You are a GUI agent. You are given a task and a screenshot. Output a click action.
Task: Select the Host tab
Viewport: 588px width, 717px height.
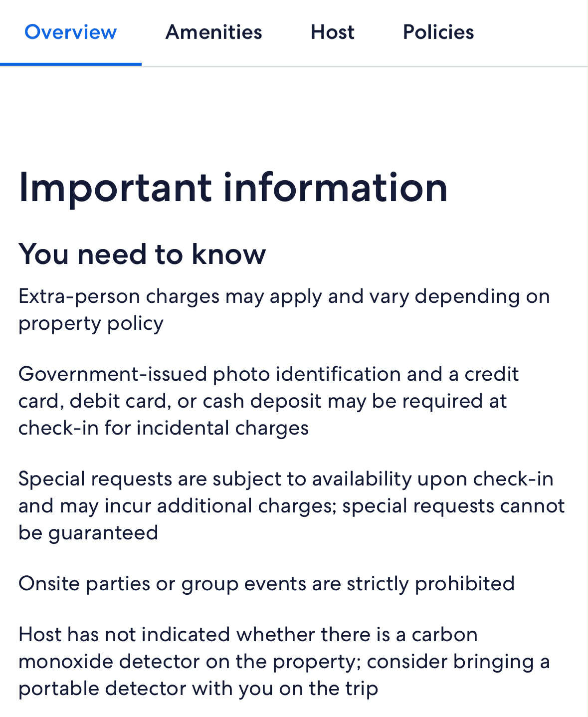[x=332, y=32]
